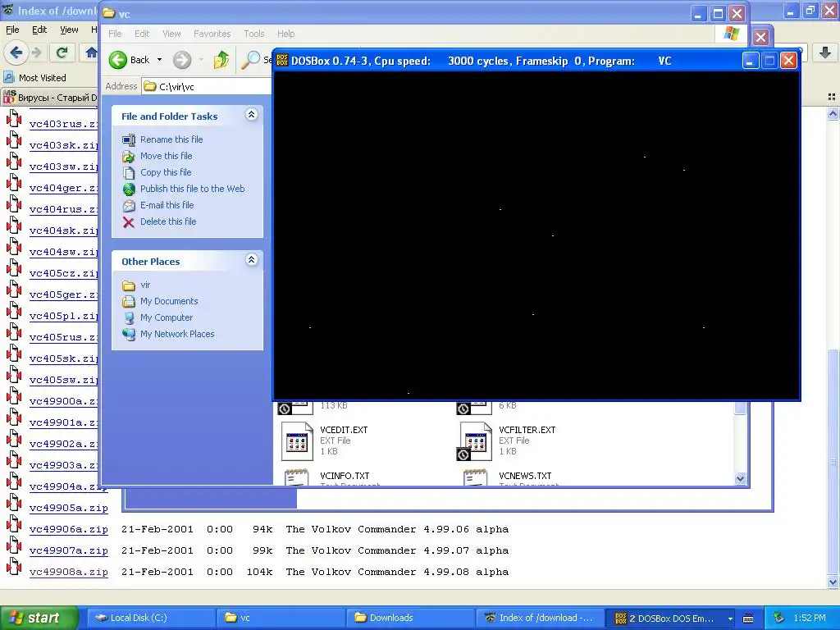
Task: Go back in browser window
Action: pos(16,52)
